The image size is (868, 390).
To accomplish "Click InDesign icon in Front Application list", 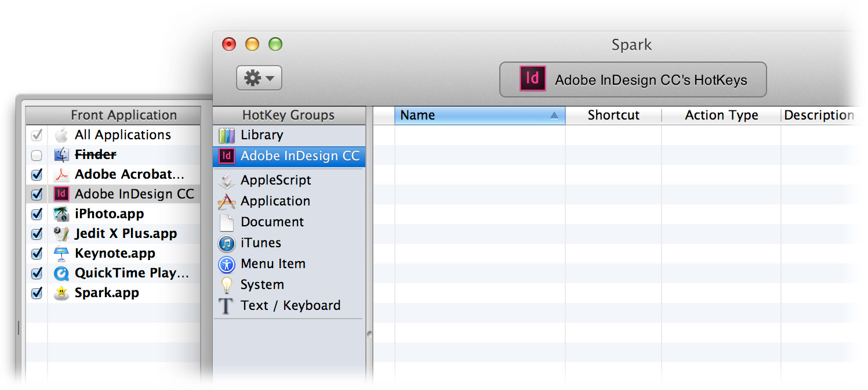I will pos(61,194).
